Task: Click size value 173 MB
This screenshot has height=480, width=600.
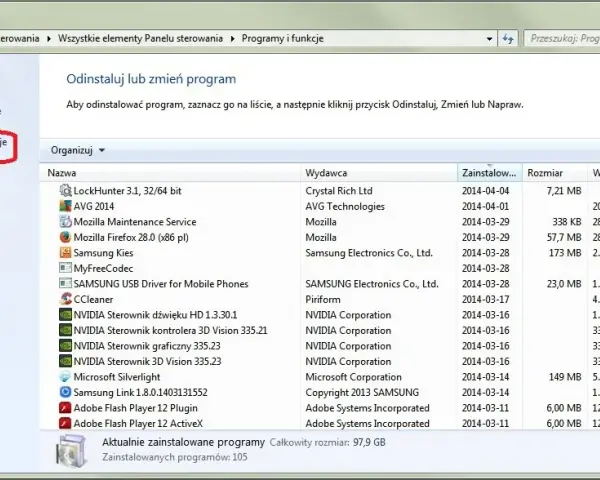Action: (565, 253)
